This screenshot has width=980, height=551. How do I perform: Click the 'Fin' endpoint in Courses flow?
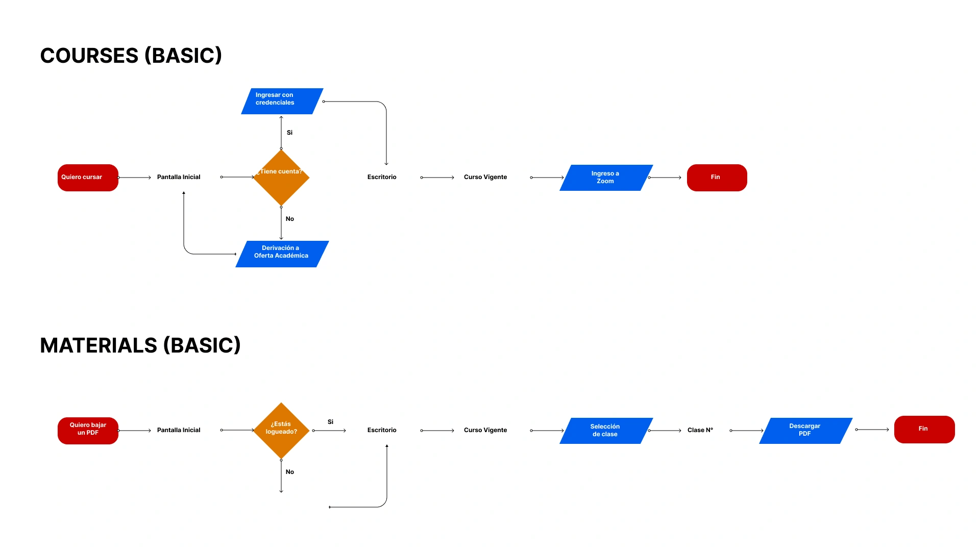717,176
